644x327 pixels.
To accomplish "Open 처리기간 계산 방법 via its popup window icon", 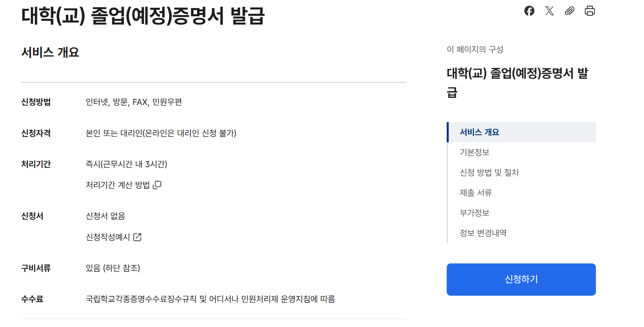I will [157, 184].
